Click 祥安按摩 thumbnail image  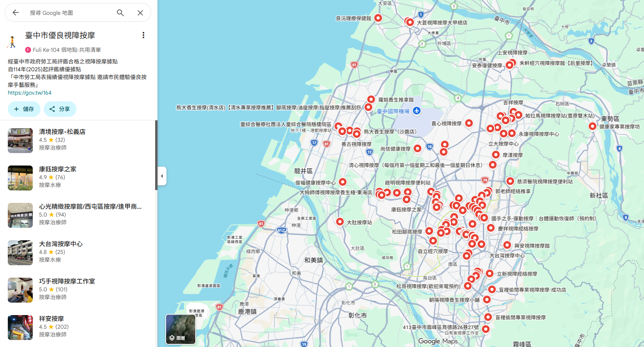pyautogui.click(x=20, y=328)
